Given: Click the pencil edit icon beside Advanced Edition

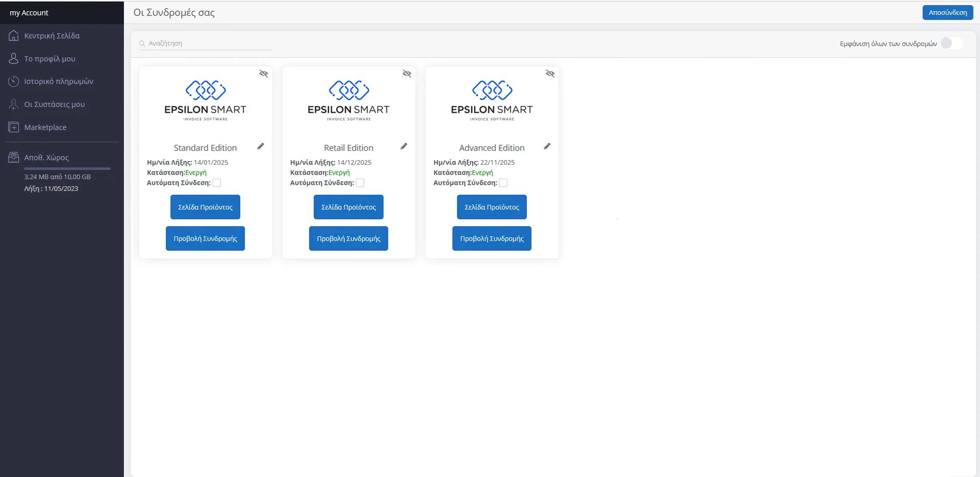Looking at the screenshot, I should [x=547, y=146].
